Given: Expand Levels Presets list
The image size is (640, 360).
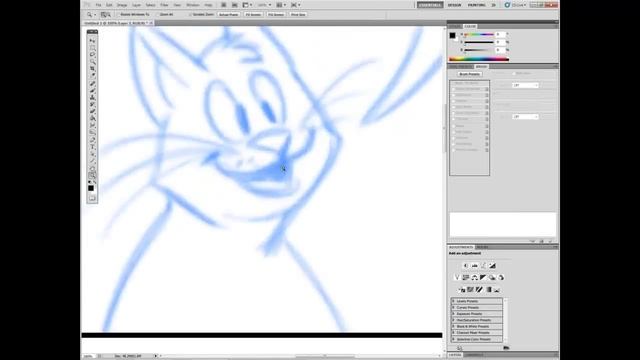Looking at the screenshot, I should click(x=453, y=301).
